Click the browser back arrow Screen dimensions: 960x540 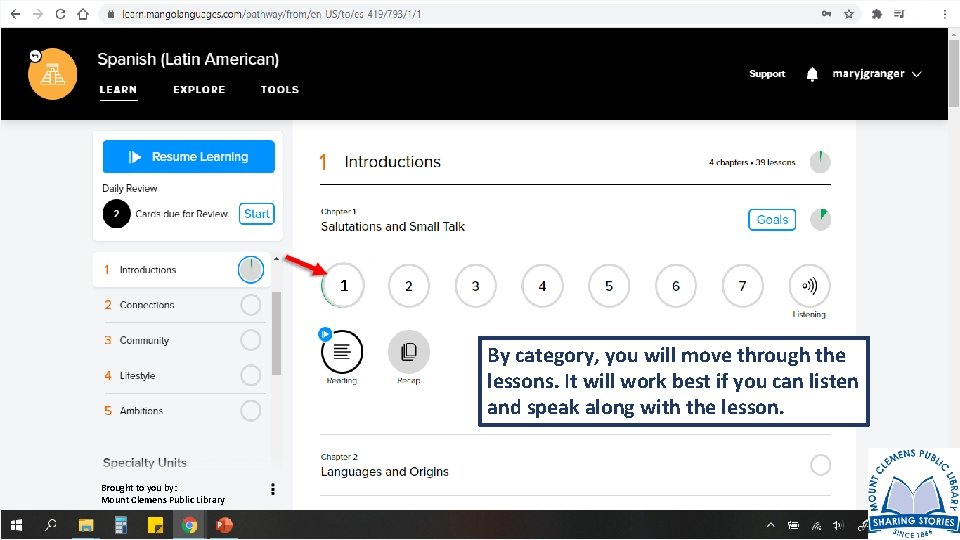click(x=16, y=13)
